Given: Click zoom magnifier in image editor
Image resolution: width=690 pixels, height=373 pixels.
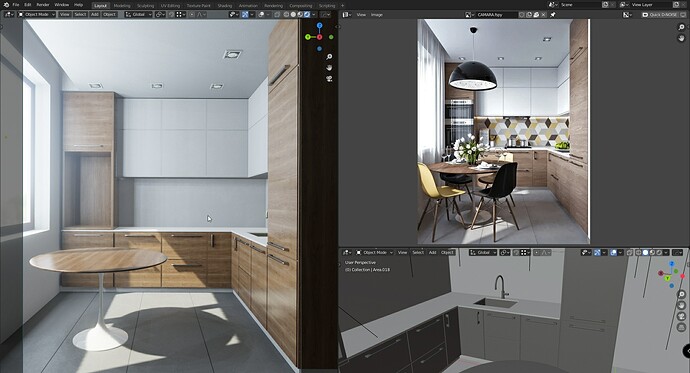Looking at the screenshot, I should click(x=681, y=27).
